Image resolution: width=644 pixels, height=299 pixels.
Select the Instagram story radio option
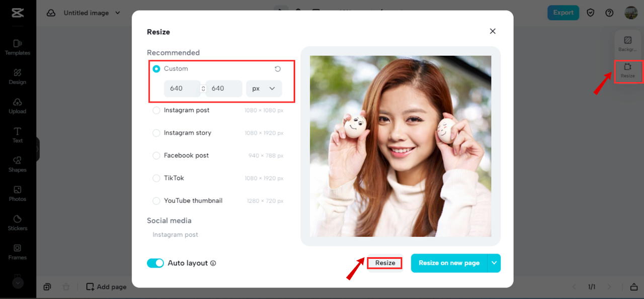[156, 133]
